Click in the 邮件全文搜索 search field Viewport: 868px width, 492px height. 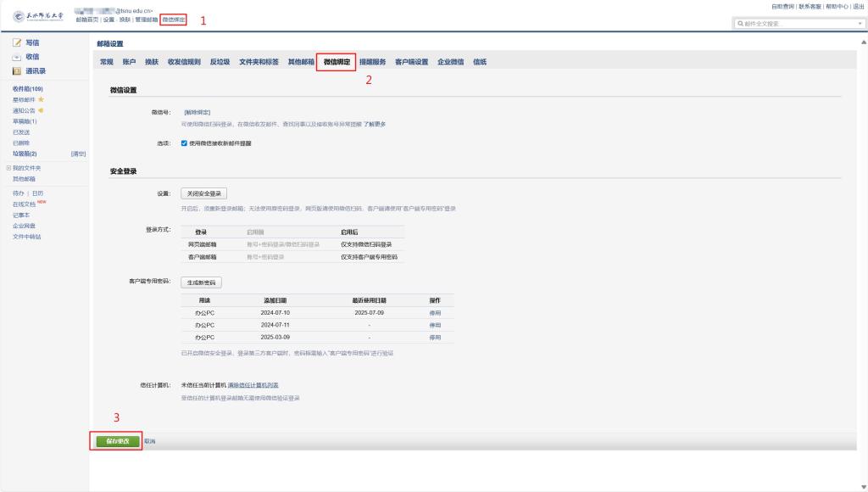click(798, 24)
